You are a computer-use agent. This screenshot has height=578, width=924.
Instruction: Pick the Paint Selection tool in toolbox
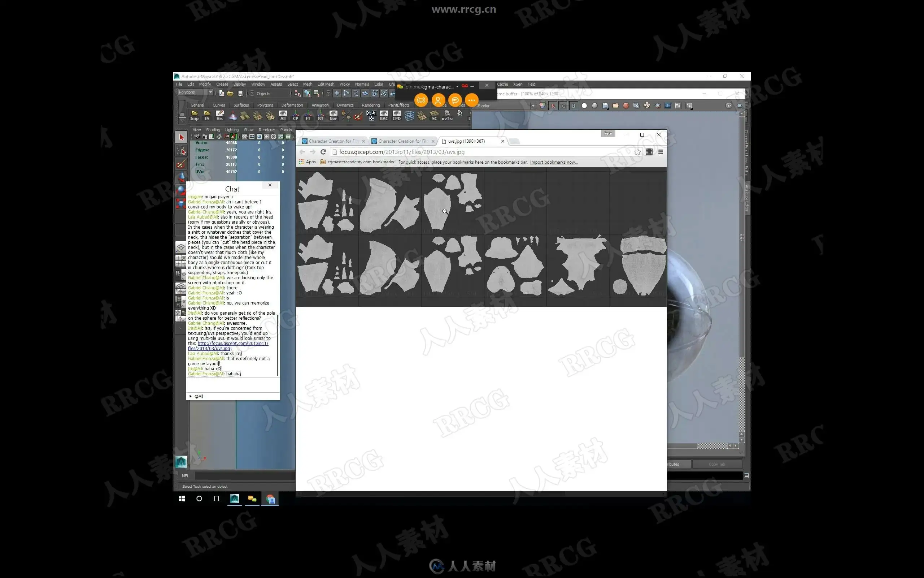coord(181,164)
